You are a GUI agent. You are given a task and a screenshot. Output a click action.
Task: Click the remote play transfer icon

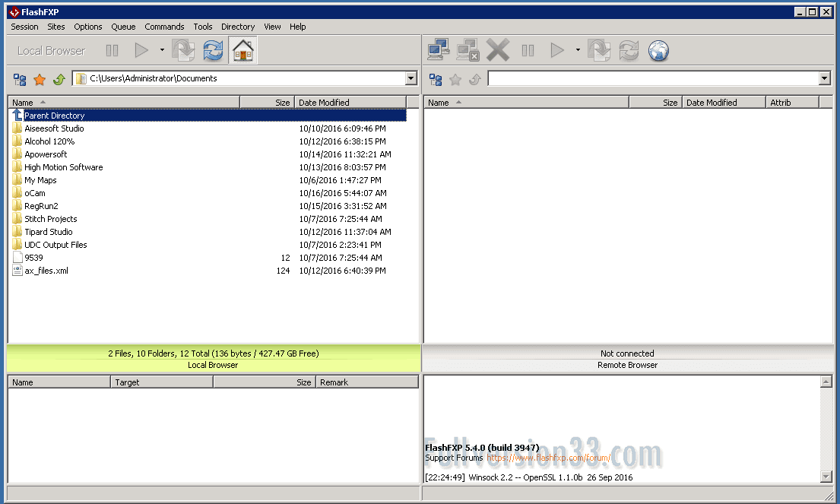pyautogui.click(x=556, y=51)
